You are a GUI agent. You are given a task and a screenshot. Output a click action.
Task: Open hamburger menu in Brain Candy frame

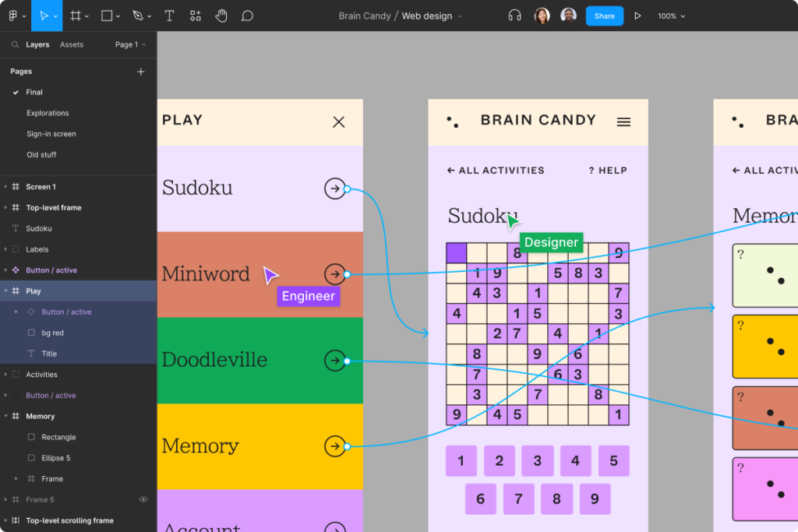pyautogui.click(x=624, y=122)
